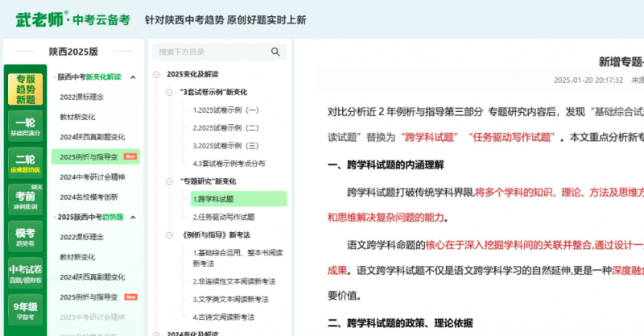644x336 pixels.
Task: Collapse the "3套试卷示例"新变化 tree node
Action: (168, 92)
